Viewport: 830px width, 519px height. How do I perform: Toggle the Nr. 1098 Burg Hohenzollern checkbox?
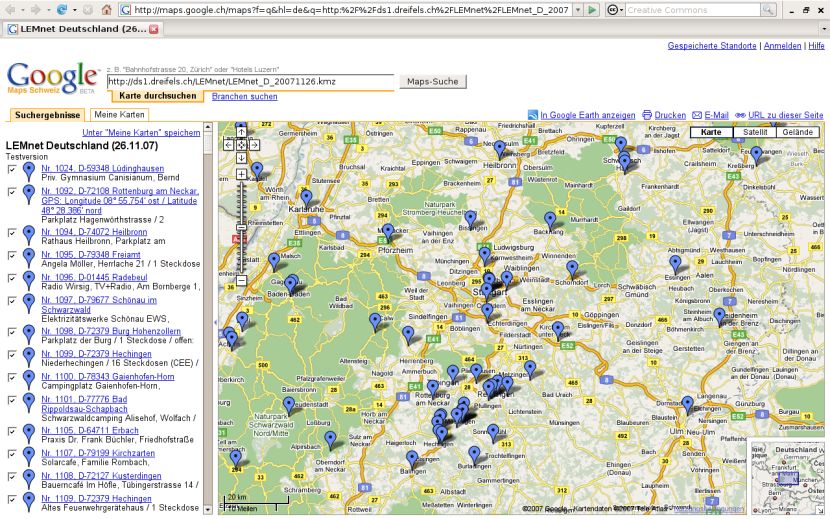(12, 332)
